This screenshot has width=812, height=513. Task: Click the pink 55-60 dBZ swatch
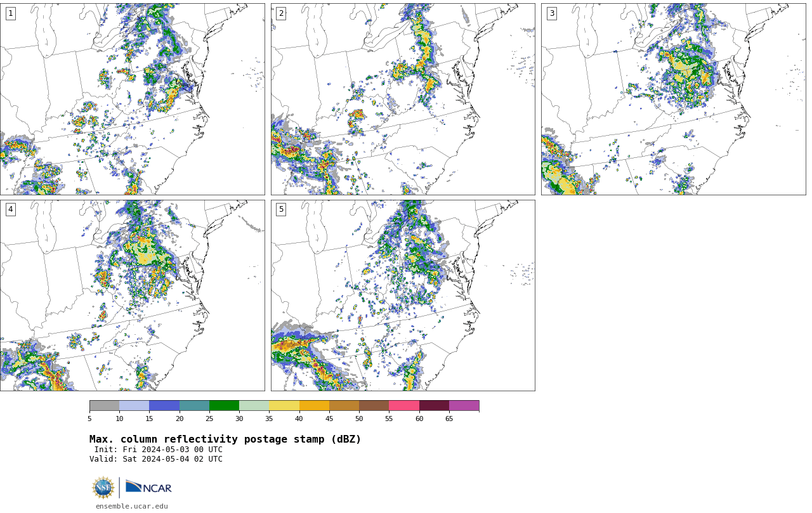[404, 406]
